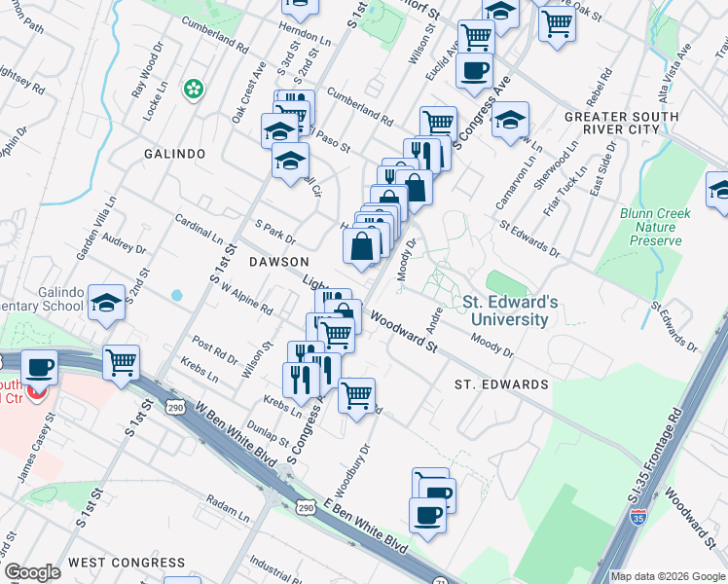The width and height of the screenshot is (728, 584).
Task: Click the Post Rd Dr street label
Action: pyautogui.click(x=214, y=350)
